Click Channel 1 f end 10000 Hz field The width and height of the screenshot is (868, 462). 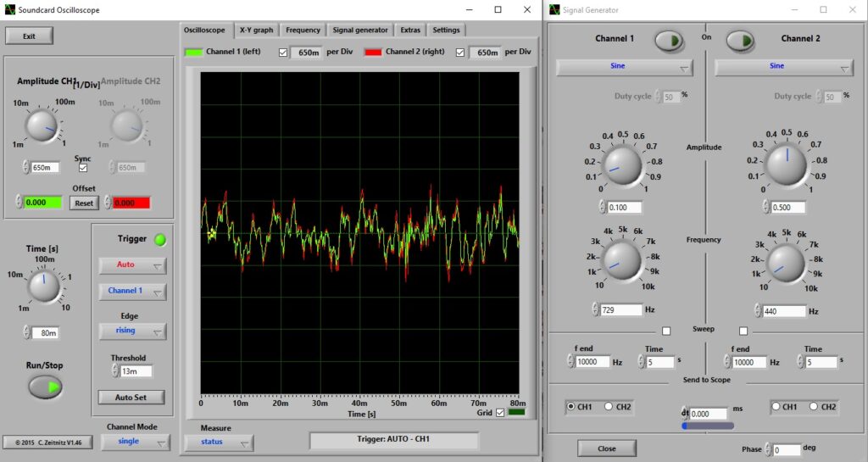(593, 362)
